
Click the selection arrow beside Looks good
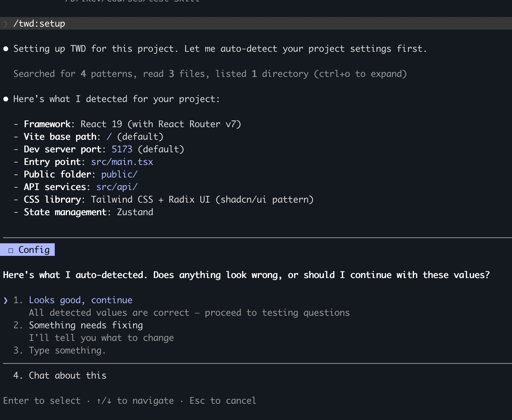pos(6,300)
